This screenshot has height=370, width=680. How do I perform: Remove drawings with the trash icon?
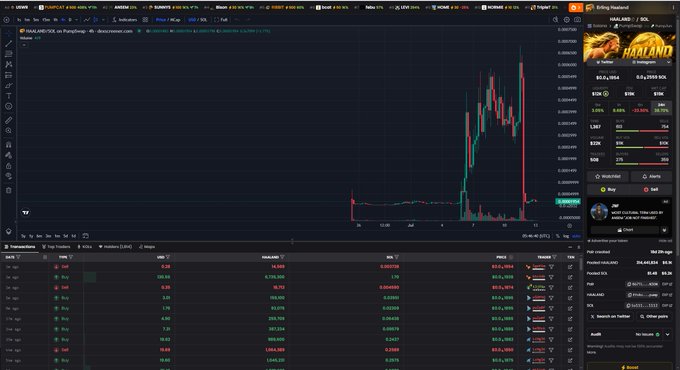point(8,190)
